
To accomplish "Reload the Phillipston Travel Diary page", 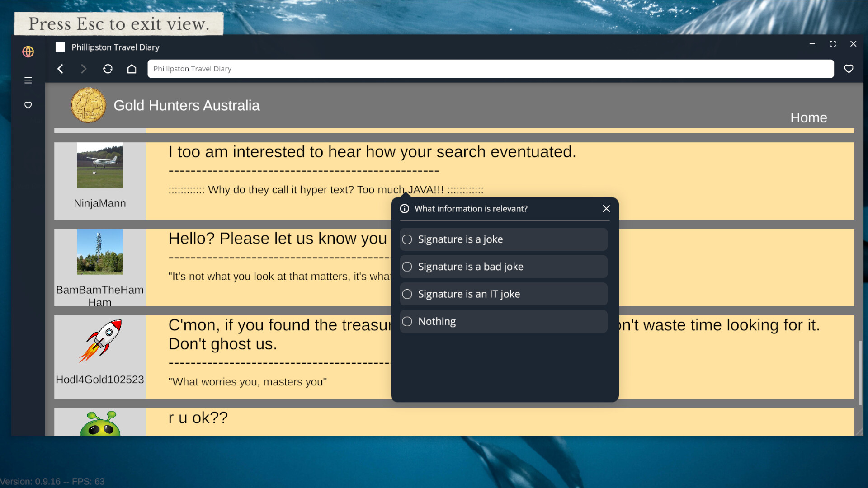I will tap(108, 69).
